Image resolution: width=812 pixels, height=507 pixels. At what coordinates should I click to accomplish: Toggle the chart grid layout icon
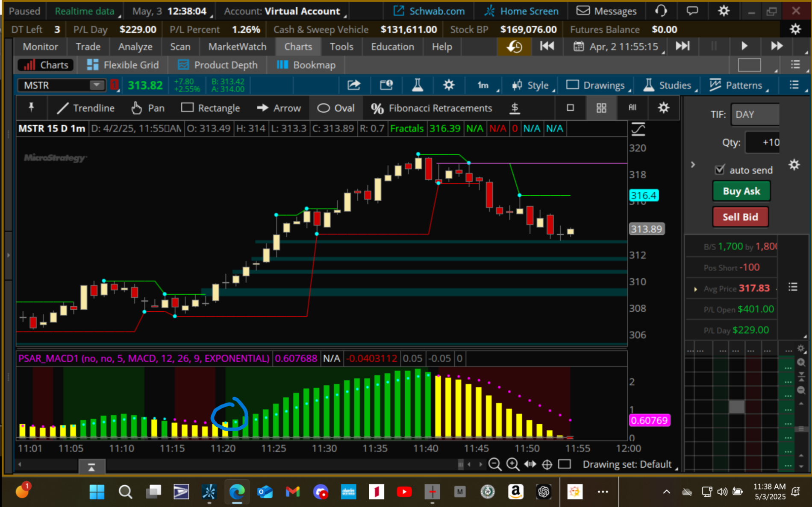[601, 108]
